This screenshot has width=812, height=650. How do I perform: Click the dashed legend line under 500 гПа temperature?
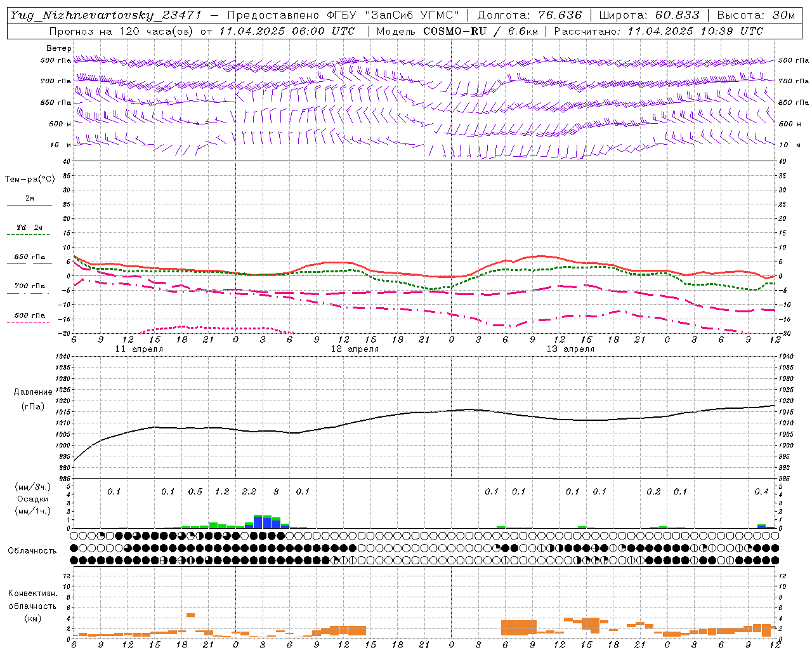click(29, 323)
